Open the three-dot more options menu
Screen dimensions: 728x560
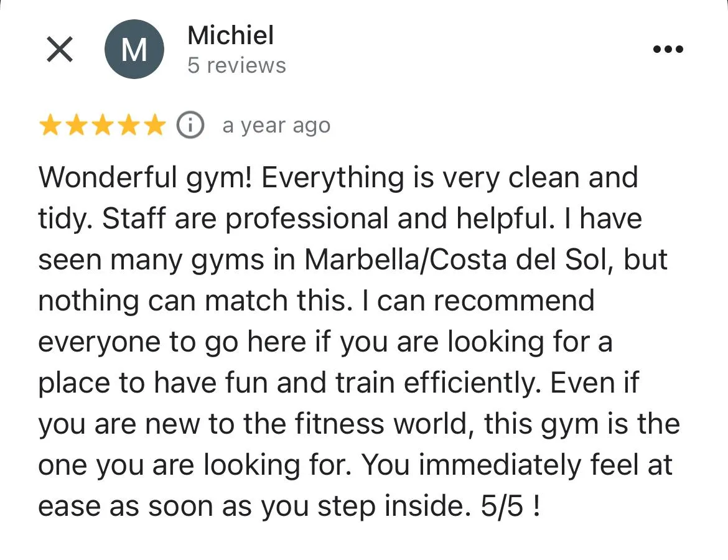(x=668, y=49)
